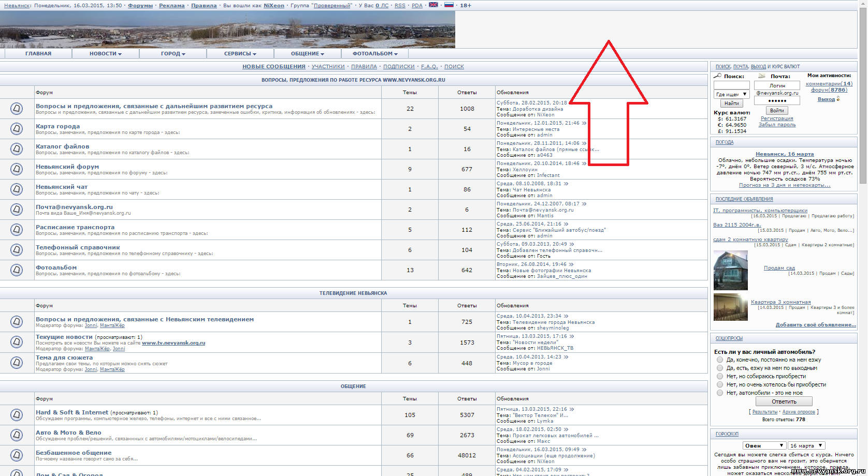The height and width of the screenshot is (476, 868).
Task: Click the forum icon beside Hard & Soft & Internet
Action: (17, 415)
